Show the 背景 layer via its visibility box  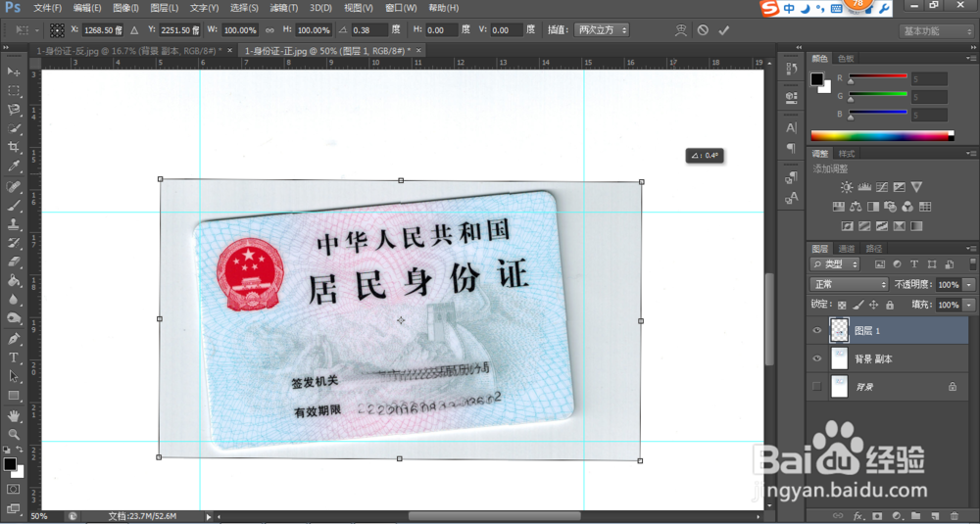pyautogui.click(x=817, y=387)
